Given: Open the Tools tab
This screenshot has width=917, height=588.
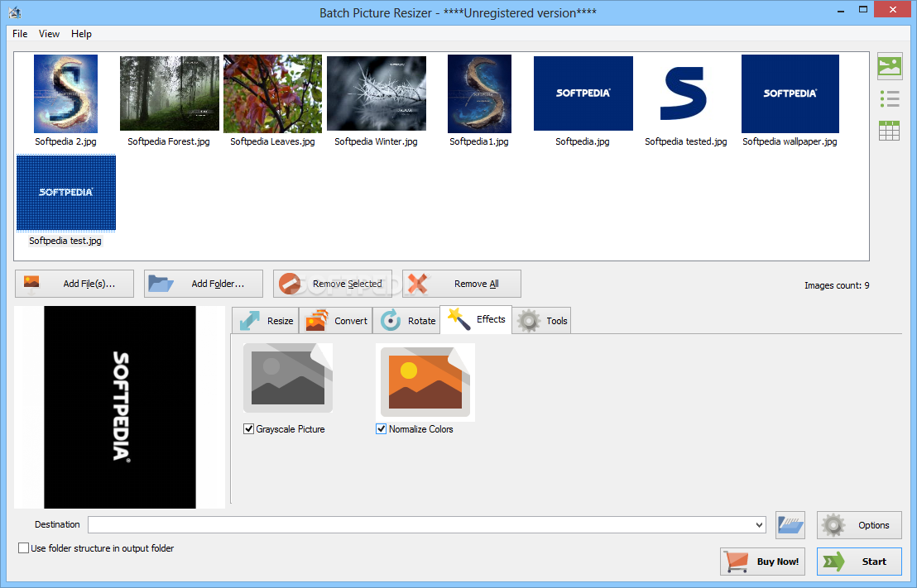Looking at the screenshot, I should point(541,321).
